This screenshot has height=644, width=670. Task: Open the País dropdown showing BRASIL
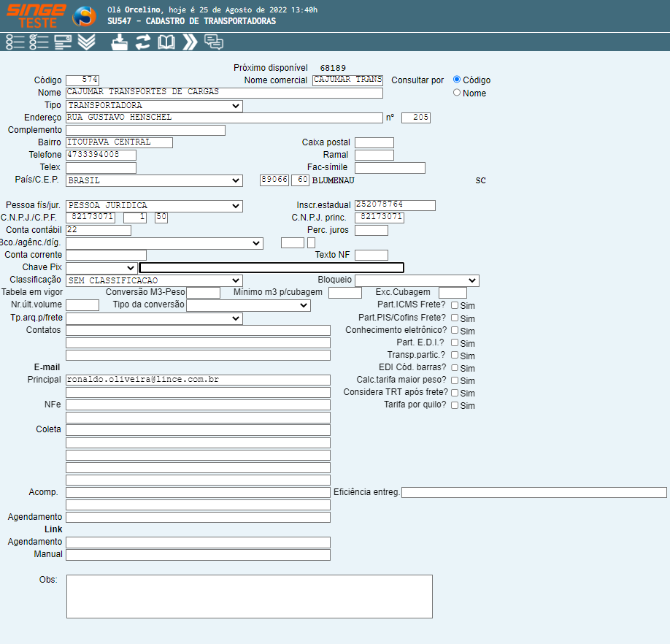154,181
